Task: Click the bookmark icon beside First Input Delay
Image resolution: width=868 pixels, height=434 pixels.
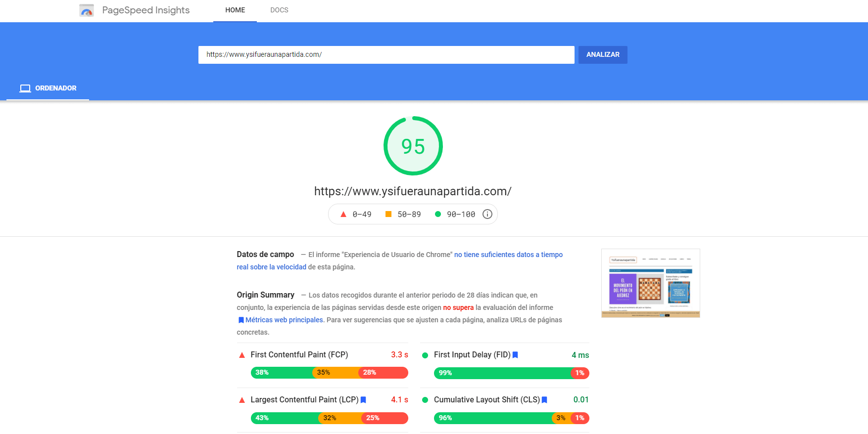Action: click(x=515, y=355)
